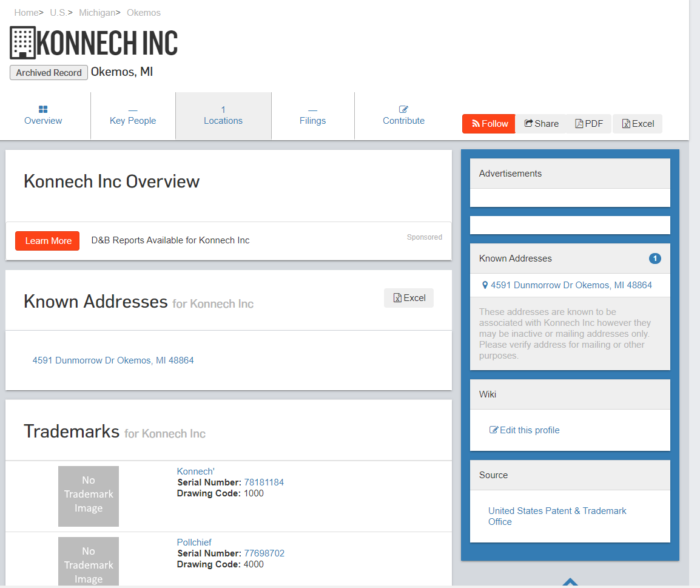The width and height of the screenshot is (700, 588).
Task: Click the scroll-to-top chevron at page bottom
Action: pos(570,582)
